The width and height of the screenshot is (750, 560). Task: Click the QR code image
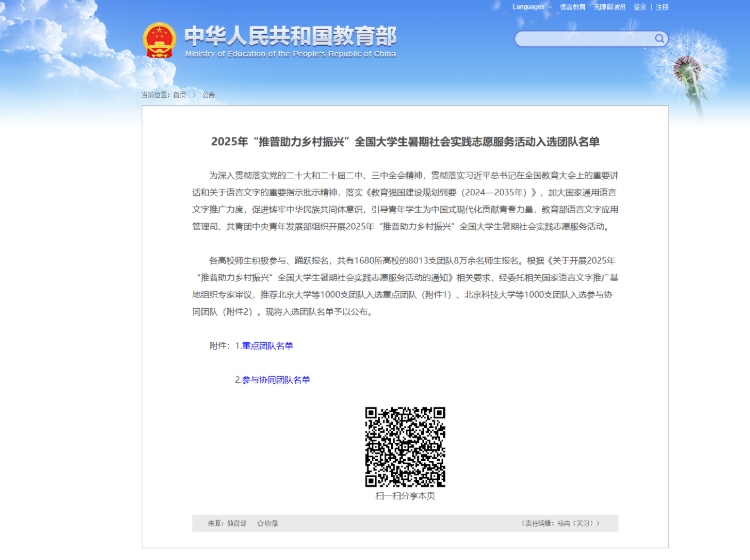point(405,447)
